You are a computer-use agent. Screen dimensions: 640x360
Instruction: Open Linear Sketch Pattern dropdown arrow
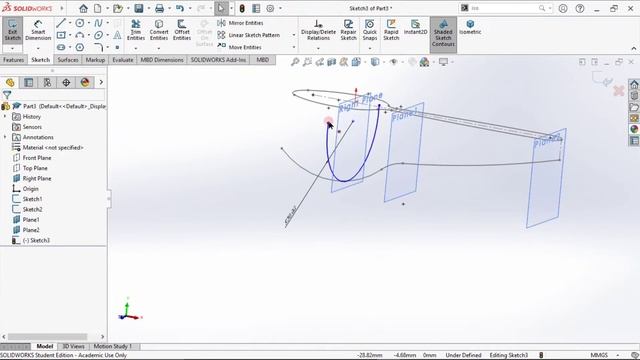point(293,35)
